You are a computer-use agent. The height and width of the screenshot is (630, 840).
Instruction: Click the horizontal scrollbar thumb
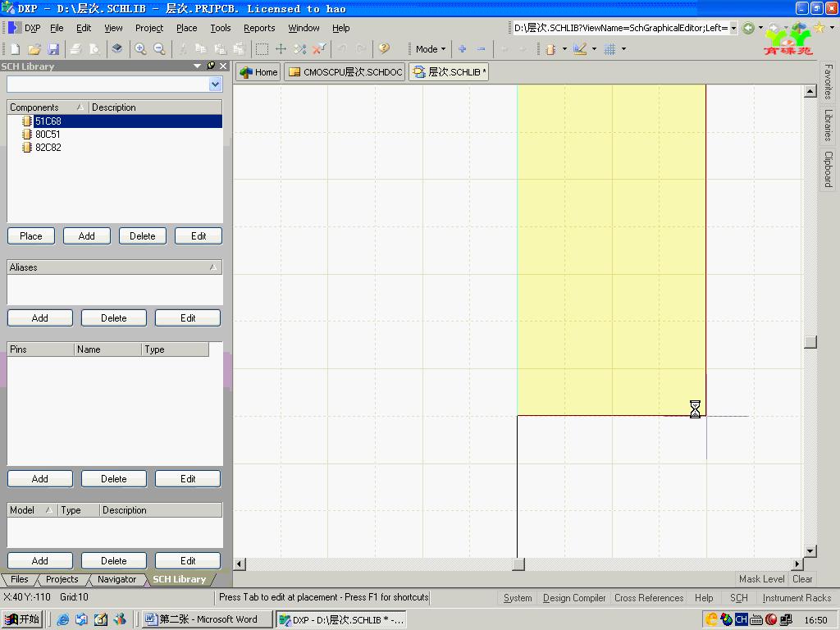tap(518, 564)
